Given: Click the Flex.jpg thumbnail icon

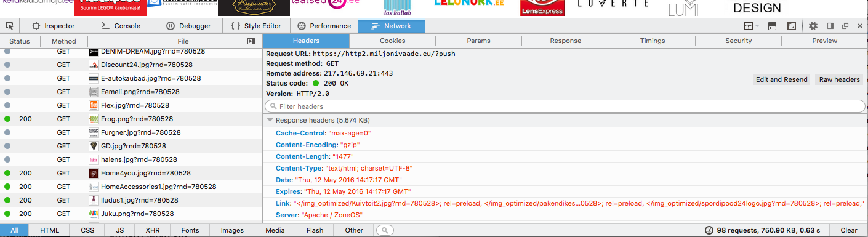Looking at the screenshot, I should tap(94, 105).
